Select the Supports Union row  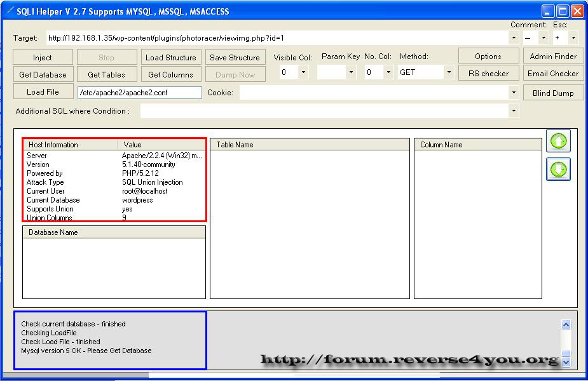[x=114, y=209]
